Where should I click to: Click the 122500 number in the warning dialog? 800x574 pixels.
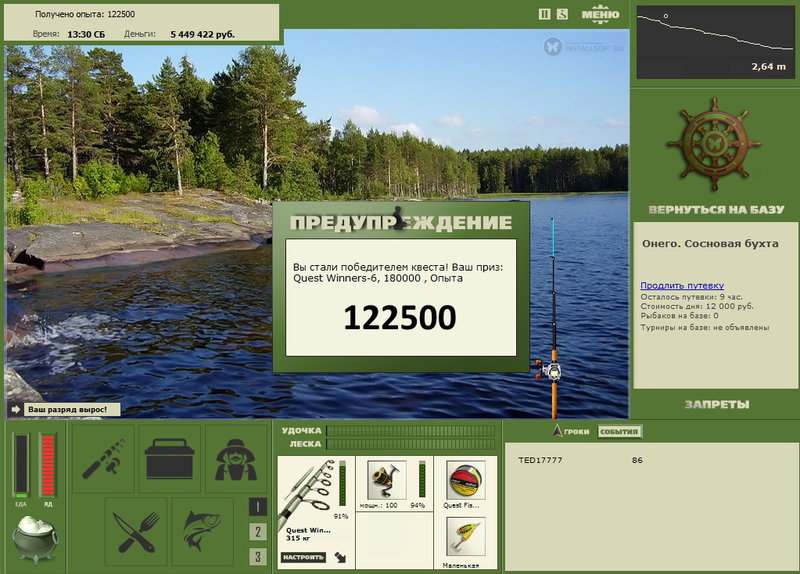click(400, 317)
